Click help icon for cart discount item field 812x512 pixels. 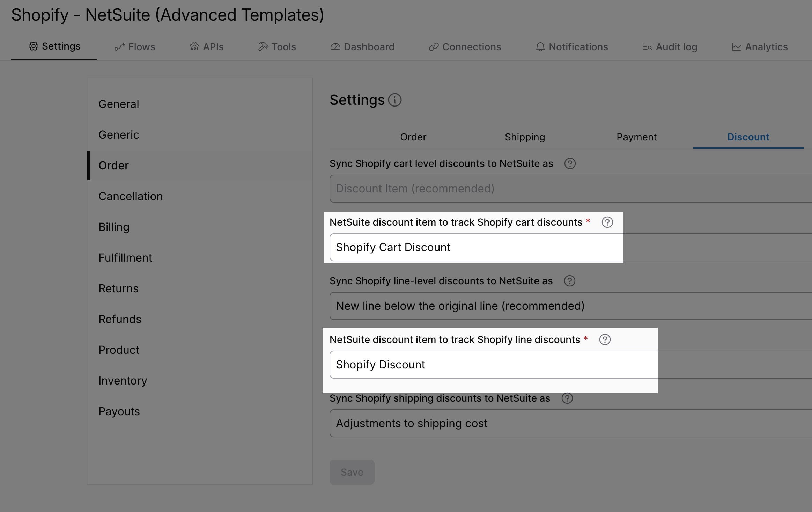607,222
